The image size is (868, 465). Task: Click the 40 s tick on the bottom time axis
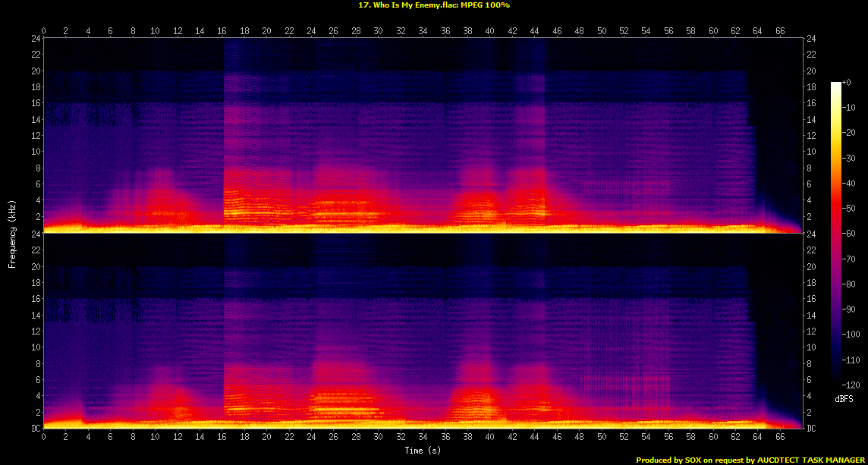[x=490, y=436]
